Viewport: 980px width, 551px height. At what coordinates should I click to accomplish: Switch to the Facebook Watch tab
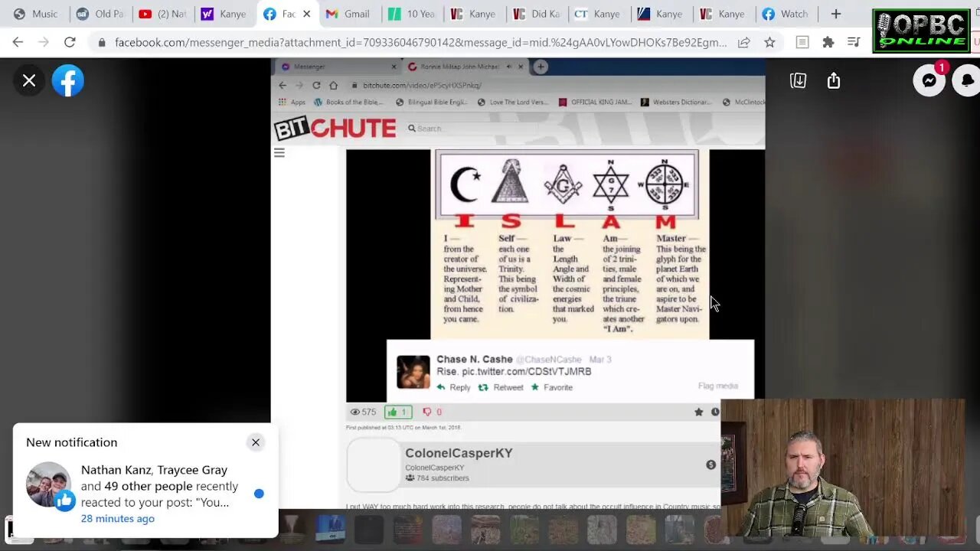click(x=785, y=14)
